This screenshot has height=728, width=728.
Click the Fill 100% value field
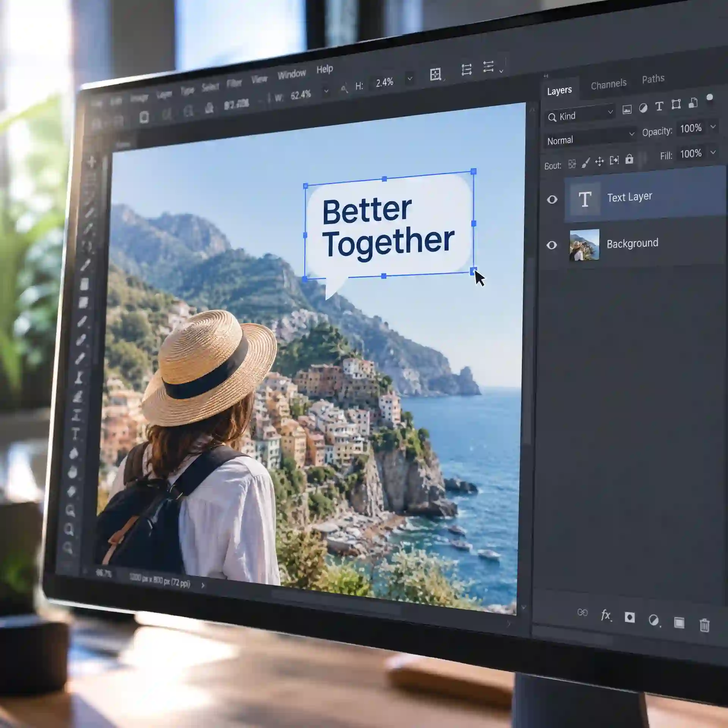[x=691, y=154]
